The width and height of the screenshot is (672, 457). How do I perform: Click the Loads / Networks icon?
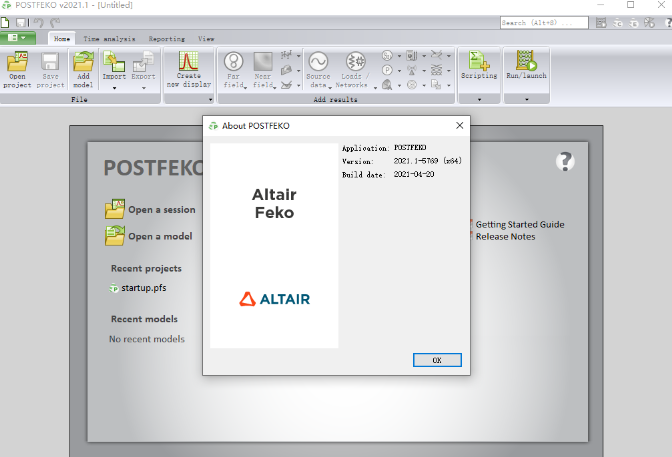(355, 62)
